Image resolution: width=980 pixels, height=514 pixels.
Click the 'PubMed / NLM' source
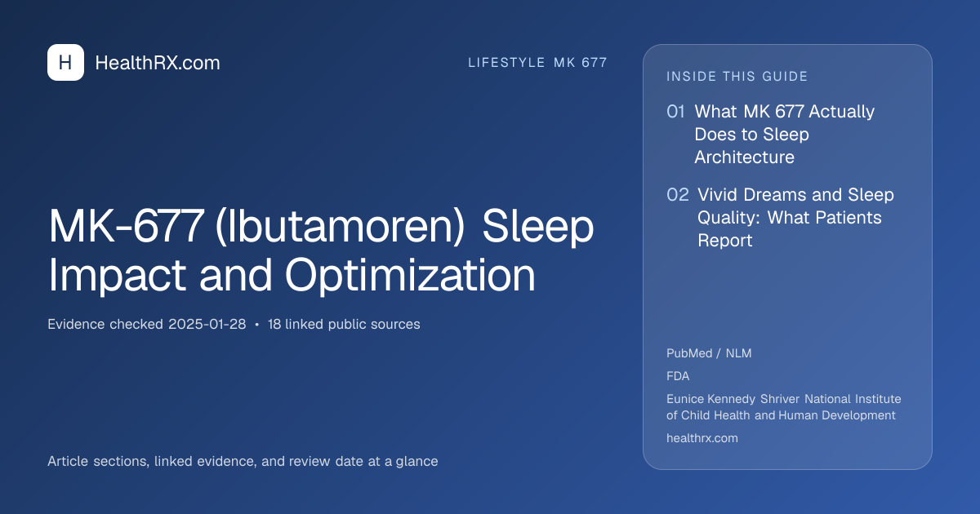pos(709,353)
